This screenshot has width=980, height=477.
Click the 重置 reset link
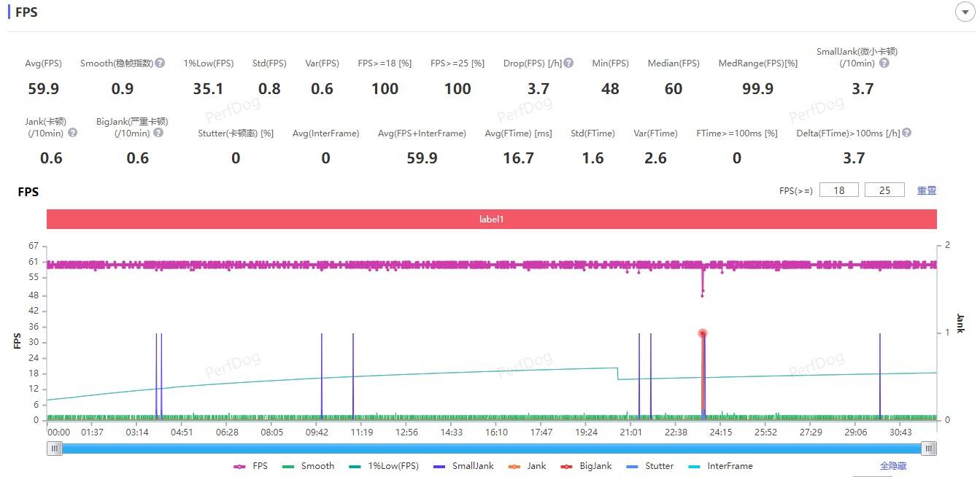(926, 190)
